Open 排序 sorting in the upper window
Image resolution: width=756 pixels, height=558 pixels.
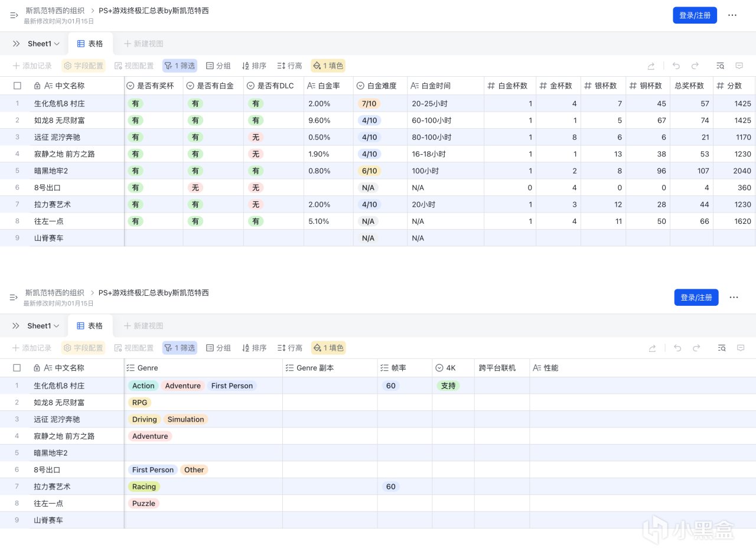[x=254, y=66]
